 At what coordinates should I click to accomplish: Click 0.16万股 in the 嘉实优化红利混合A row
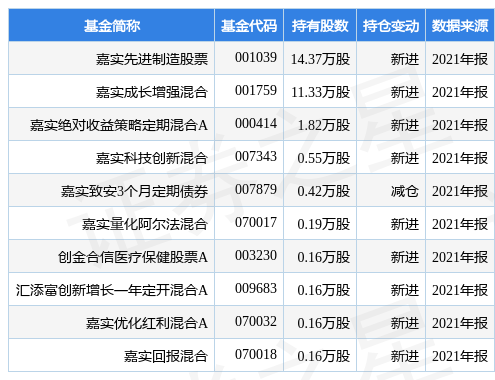tap(324, 323)
